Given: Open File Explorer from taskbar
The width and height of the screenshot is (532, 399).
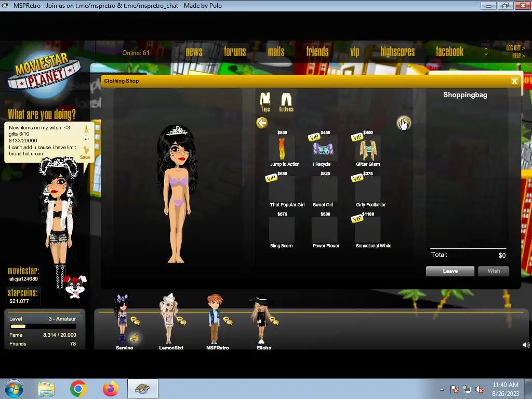Looking at the screenshot, I should pyautogui.click(x=46, y=389).
